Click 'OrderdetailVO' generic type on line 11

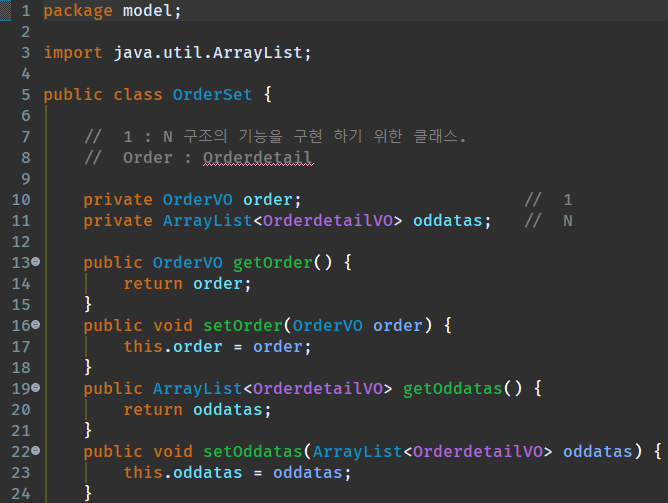click(328, 221)
